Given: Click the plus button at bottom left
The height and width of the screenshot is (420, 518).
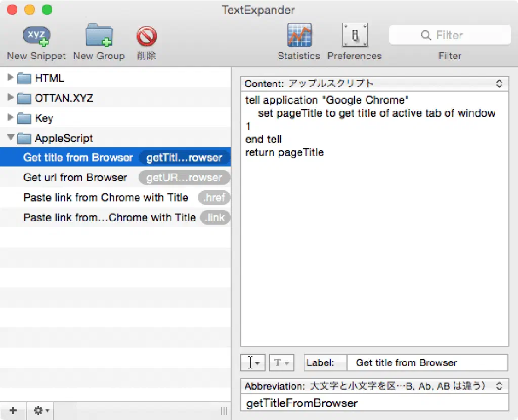Looking at the screenshot, I should click(14, 411).
